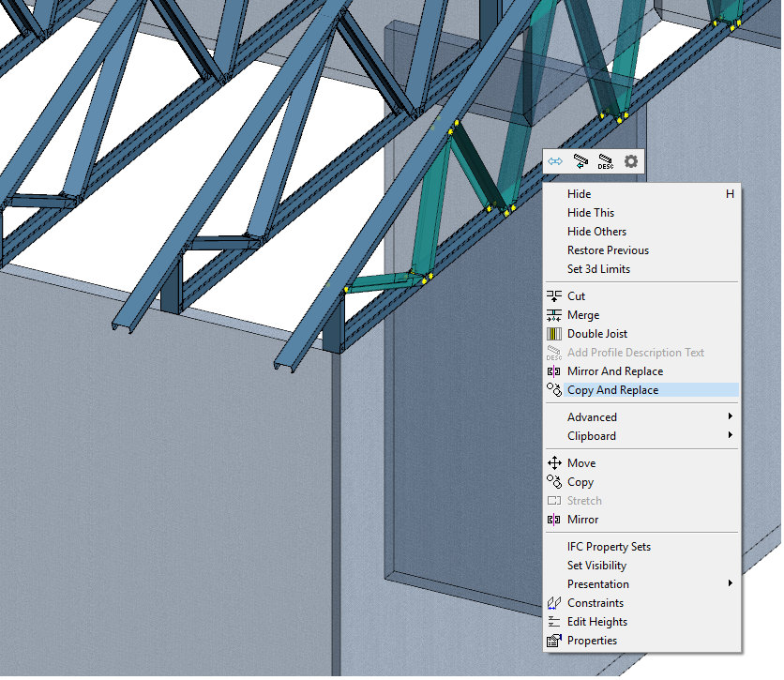Click the Mirror And Replace icon

[553, 371]
